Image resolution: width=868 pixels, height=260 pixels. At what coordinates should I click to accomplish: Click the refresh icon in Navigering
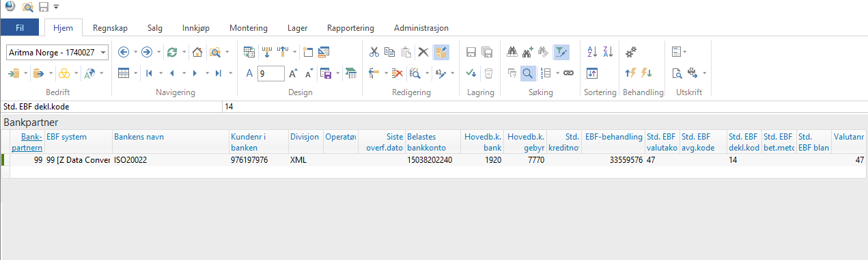coord(172,52)
